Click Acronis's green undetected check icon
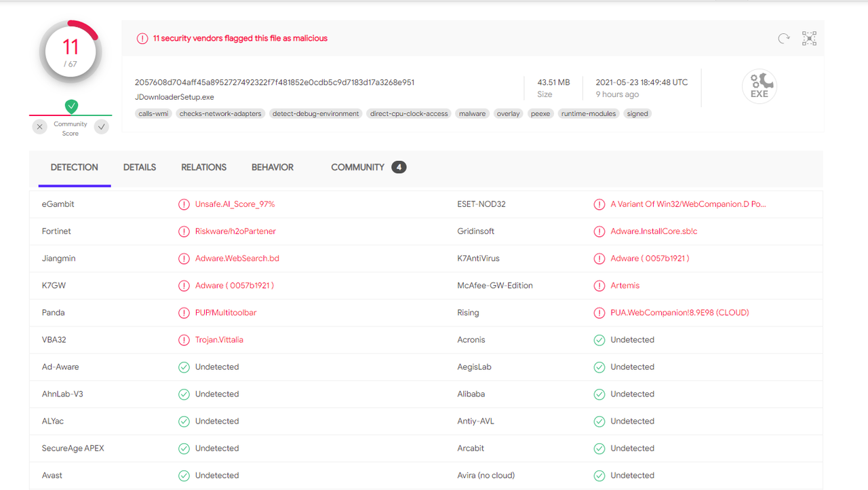Viewport: 868px width, 490px height. 599,340
